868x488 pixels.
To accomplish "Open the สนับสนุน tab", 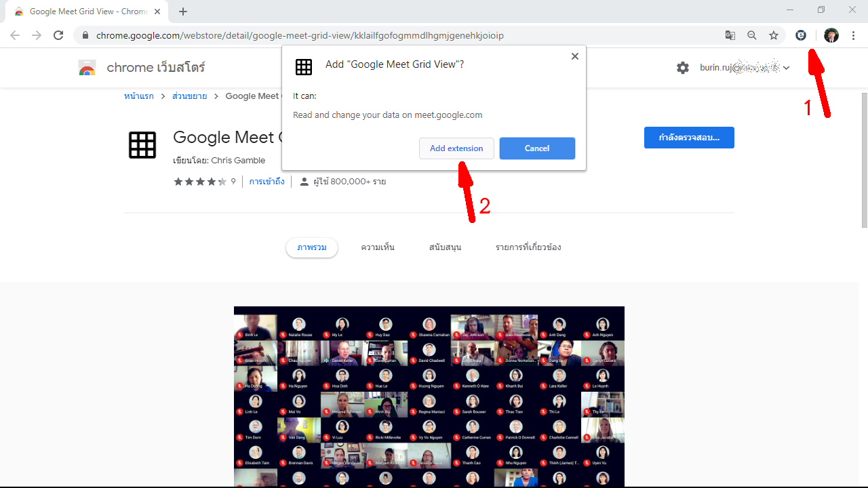I will 445,247.
